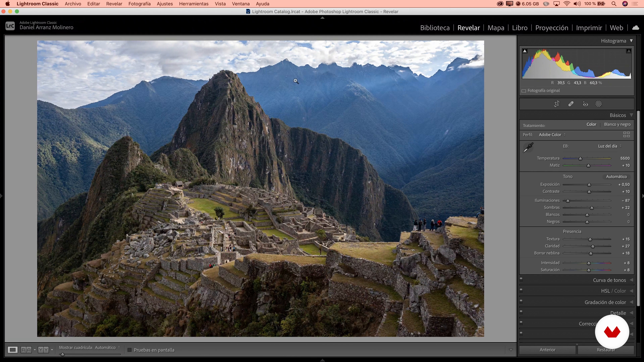Toggle shadow clipping indicator in histogram

pos(525,51)
